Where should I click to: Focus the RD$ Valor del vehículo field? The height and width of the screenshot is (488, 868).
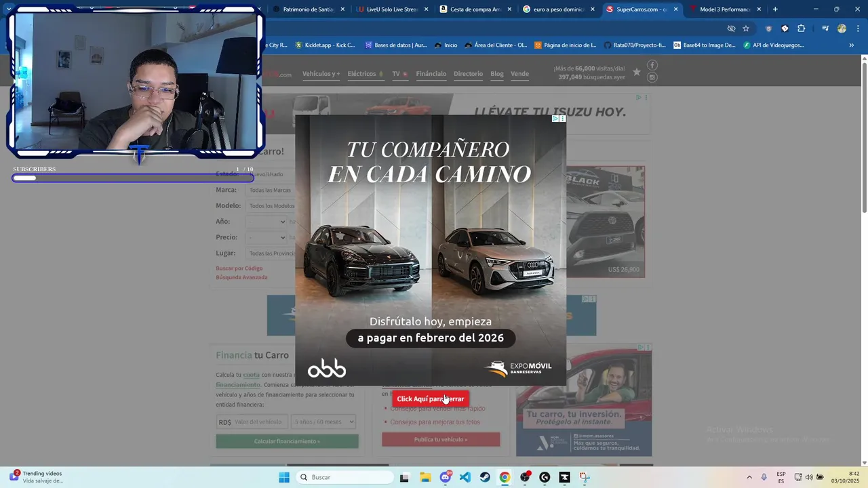(252, 422)
